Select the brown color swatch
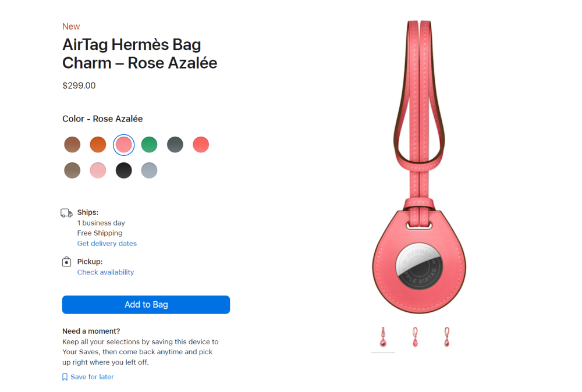 tap(72, 145)
